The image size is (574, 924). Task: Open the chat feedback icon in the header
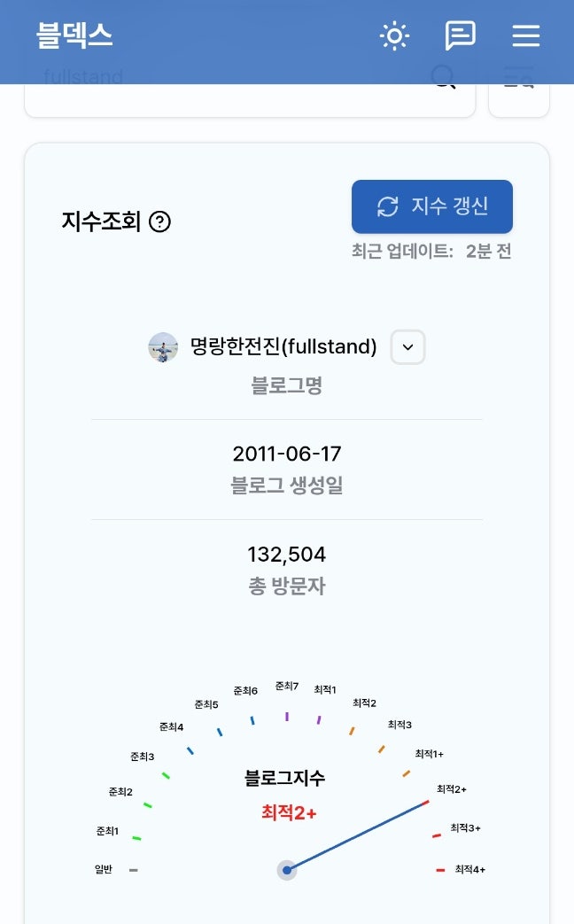[x=460, y=36]
